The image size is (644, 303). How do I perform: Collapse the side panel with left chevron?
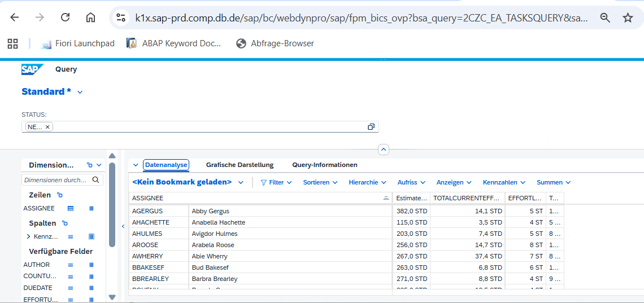[x=123, y=226]
